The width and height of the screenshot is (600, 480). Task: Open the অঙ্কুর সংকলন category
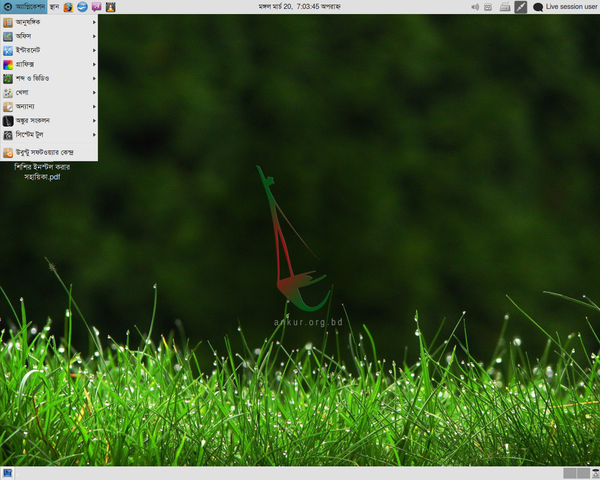click(x=49, y=121)
